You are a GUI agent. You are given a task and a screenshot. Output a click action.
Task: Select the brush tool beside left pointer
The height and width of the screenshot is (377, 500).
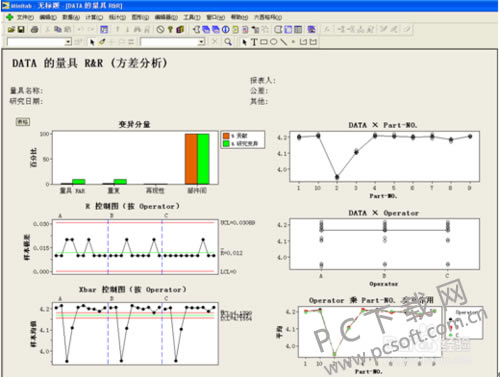[x=102, y=42]
